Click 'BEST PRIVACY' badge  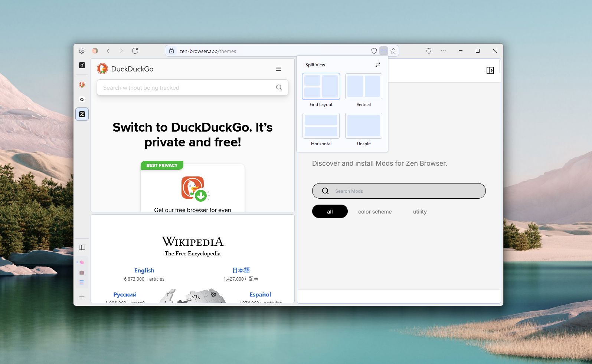click(162, 165)
